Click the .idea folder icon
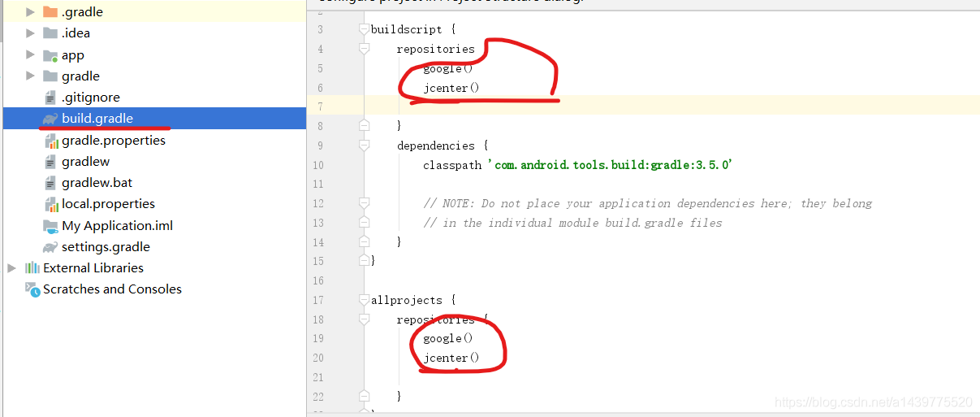Image resolution: width=980 pixels, height=417 pixels. pyautogui.click(x=50, y=33)
